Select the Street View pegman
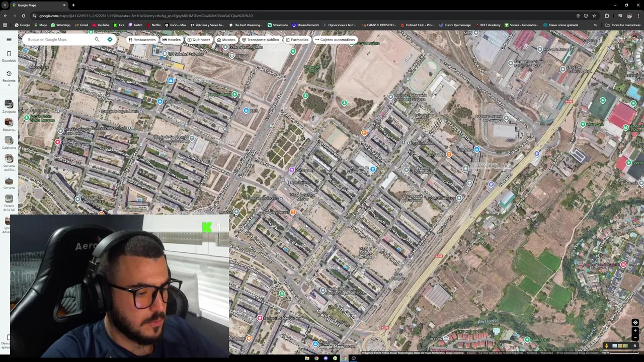 point(606,346)
